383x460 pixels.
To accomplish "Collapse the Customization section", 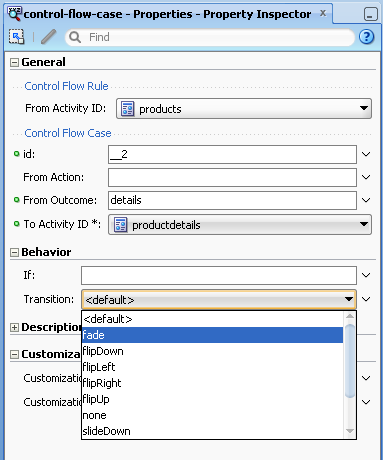I will [x=14, y=354].
